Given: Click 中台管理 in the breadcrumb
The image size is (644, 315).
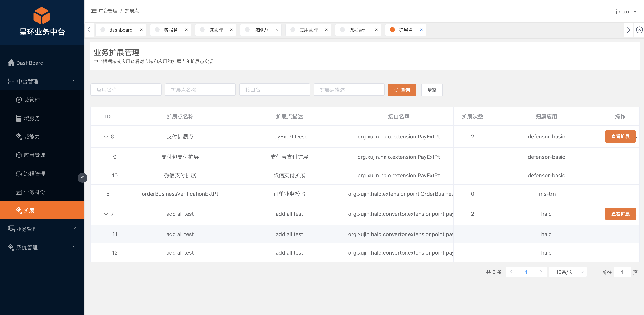Looking at the screenshot, I should 108,11.
